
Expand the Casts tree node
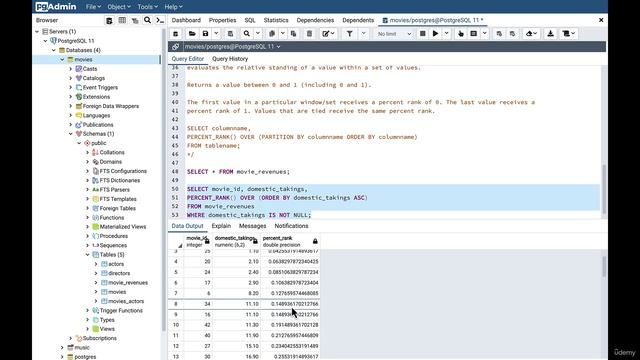click(x=71, y=69)
